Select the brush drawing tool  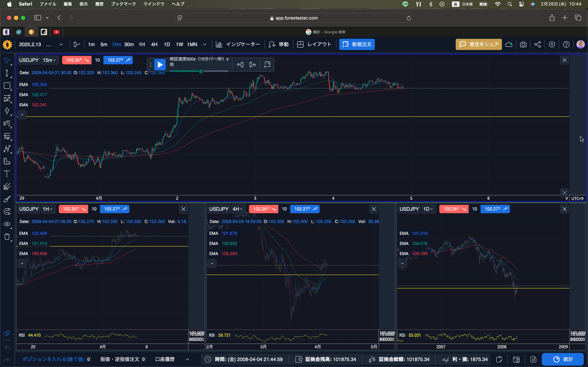coord(7,199)
